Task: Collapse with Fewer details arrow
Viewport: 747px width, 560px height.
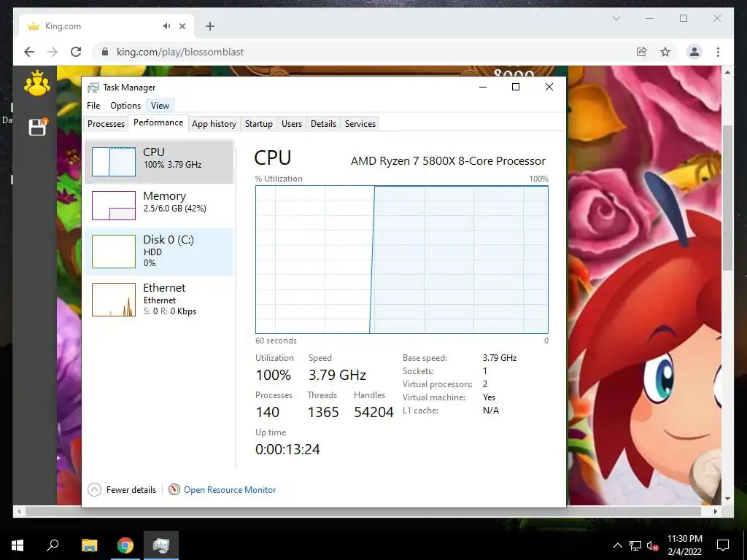Action: point(94,489)
